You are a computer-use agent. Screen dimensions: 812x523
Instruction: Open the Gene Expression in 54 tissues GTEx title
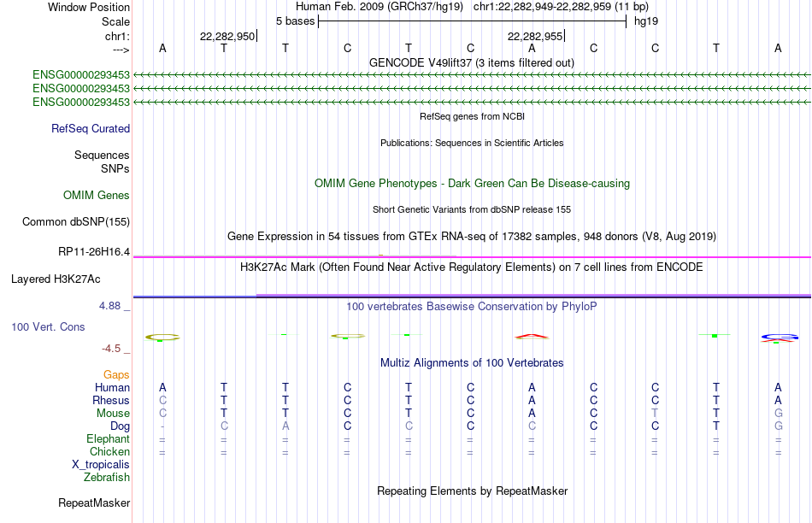click(471, 237)
